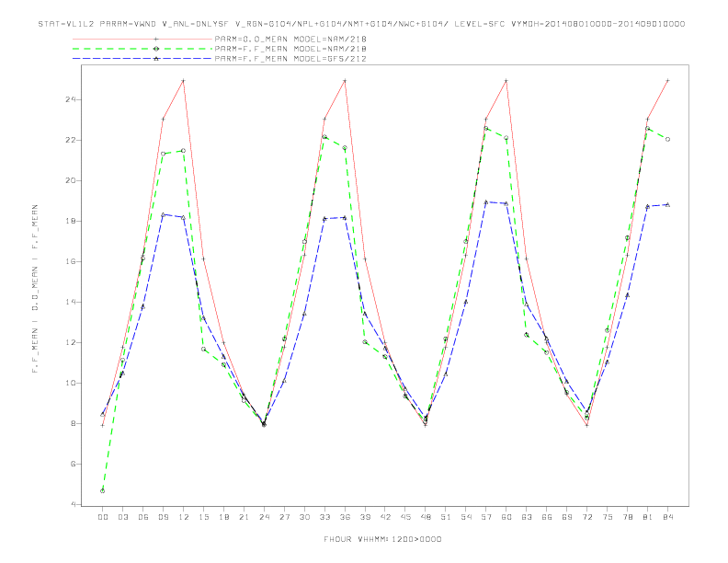This screenshot has width=728, height=563.
Task: Click y-axis tick label 22
Action: [71, 140]
